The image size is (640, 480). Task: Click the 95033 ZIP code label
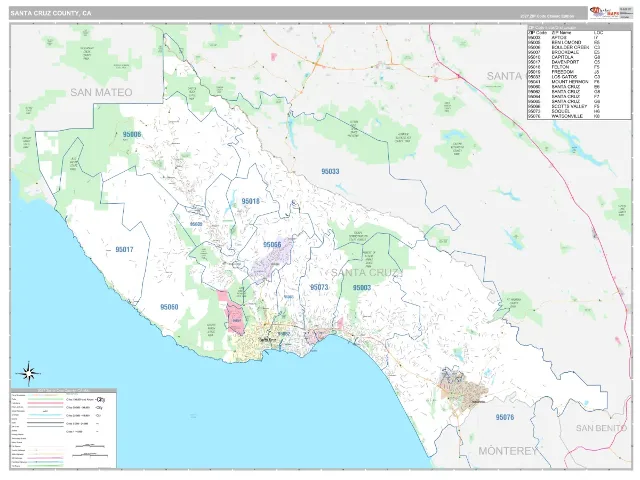(x=330, y=171)
